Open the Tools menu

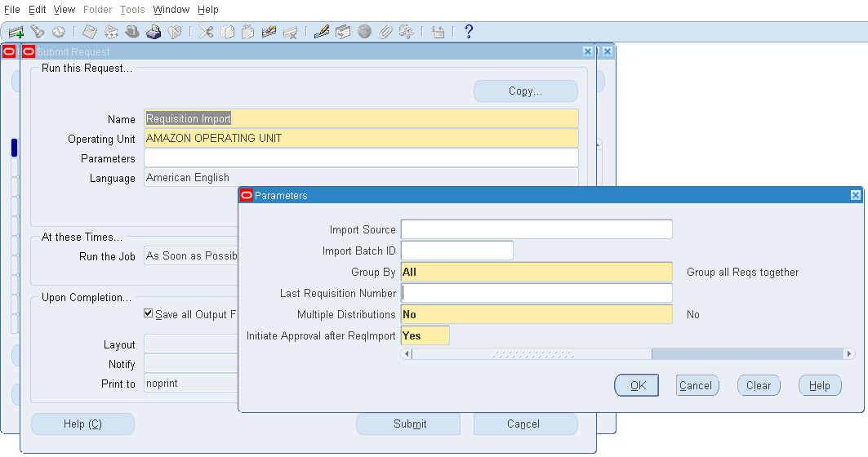click(x=132, y=10)
